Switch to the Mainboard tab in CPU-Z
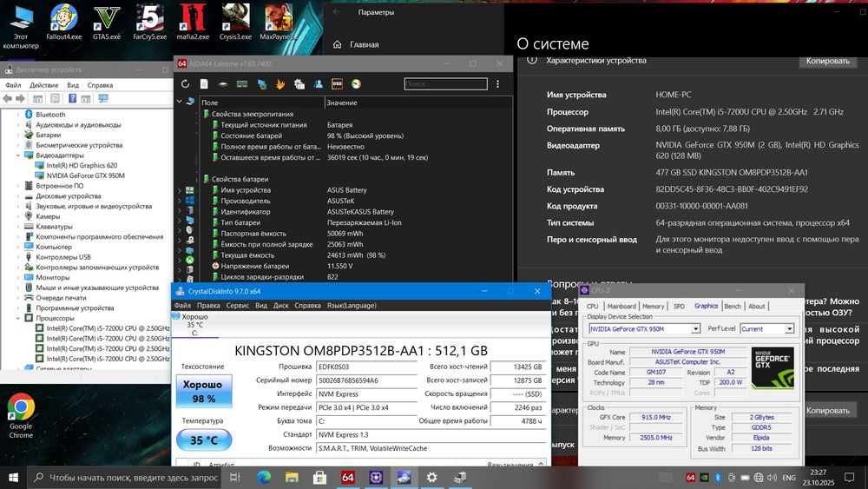The image size is (868, 489). click(x=621, y=306)
